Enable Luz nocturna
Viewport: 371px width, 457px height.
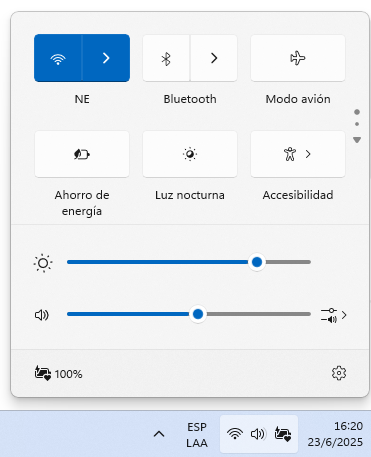coord(190,154)
